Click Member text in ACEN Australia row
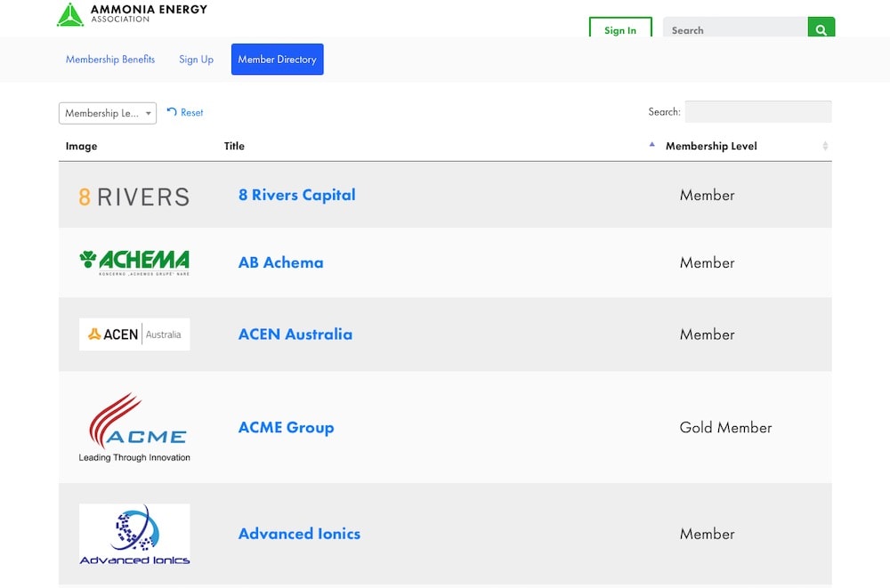 pyautogui.click(x=708, y=334)
